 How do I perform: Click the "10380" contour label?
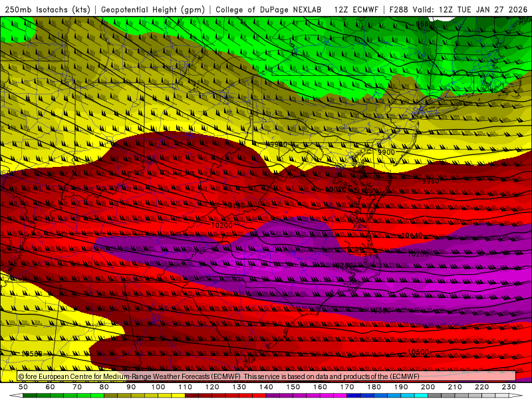pyautogui.click(x=380, y=310)
